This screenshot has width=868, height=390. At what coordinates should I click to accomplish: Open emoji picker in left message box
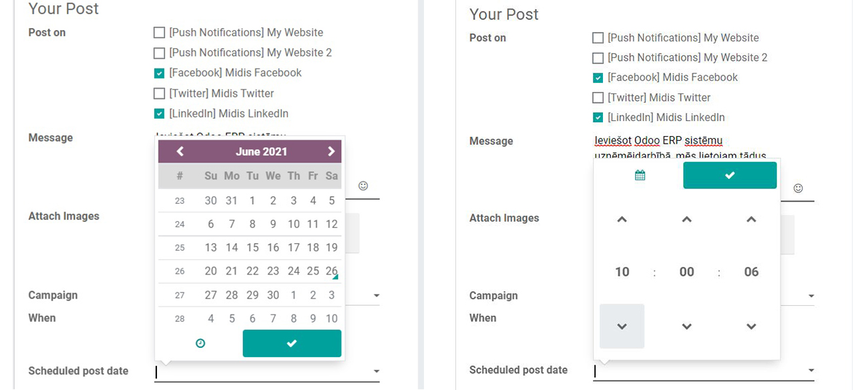(x=363, y=186)
